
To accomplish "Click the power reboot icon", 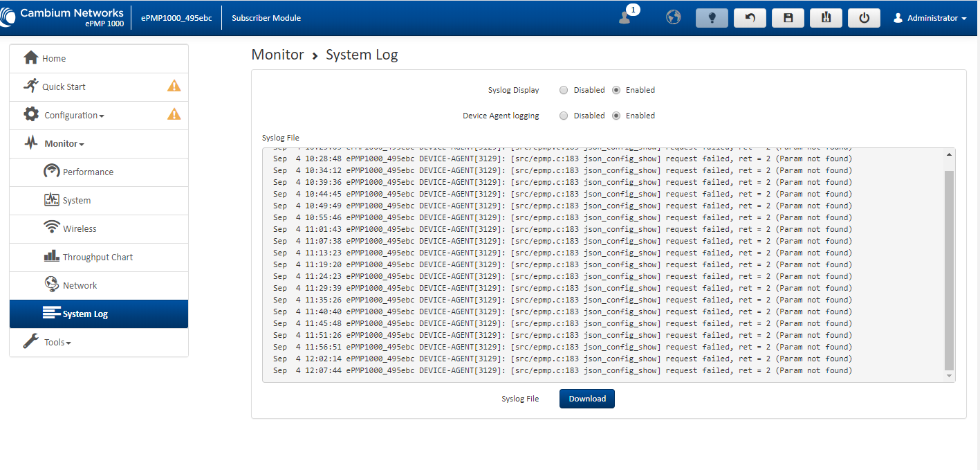I will click(864, 18).
